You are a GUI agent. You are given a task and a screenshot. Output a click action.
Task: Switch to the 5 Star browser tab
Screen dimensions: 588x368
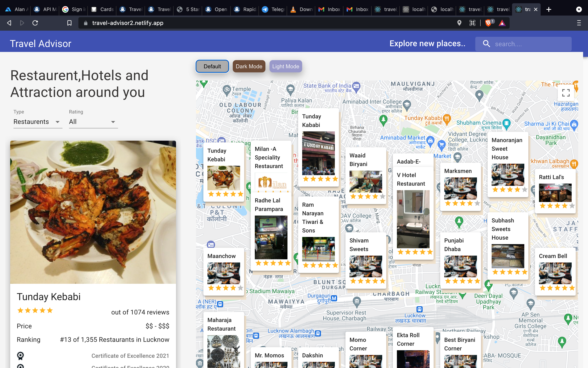click(188, 9)
